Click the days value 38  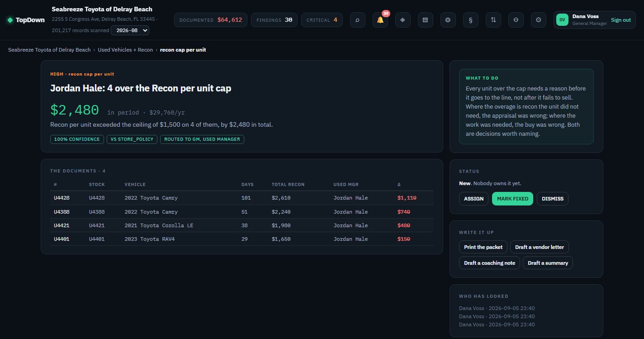pyautogui.click(x=244, y=225)
